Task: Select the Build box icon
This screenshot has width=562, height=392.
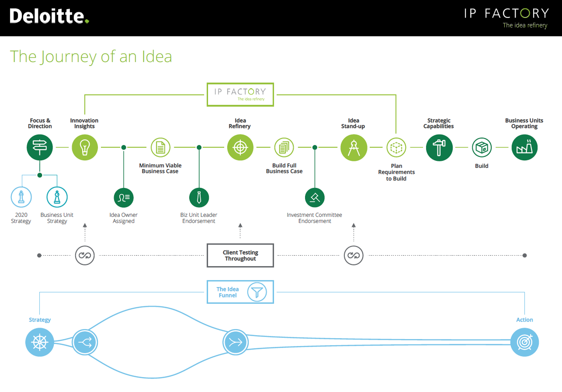Action: pyautogui.click(x=482, y=147)
